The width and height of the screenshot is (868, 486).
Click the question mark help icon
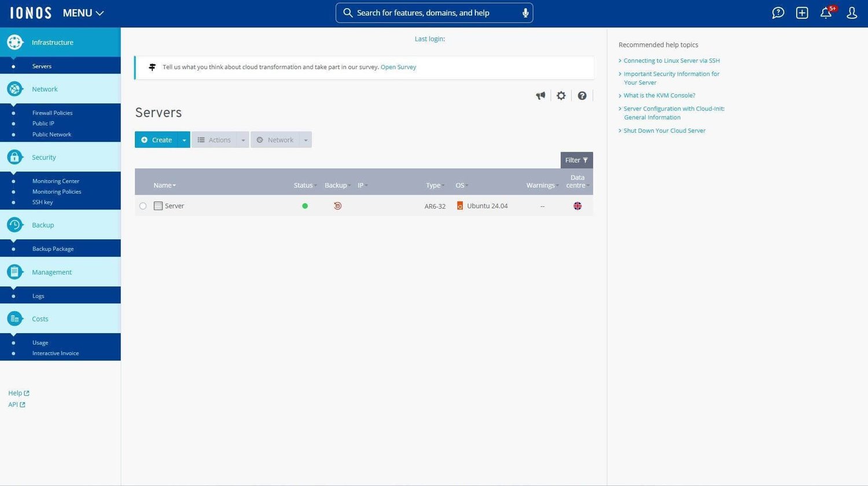tap(582, 96)
